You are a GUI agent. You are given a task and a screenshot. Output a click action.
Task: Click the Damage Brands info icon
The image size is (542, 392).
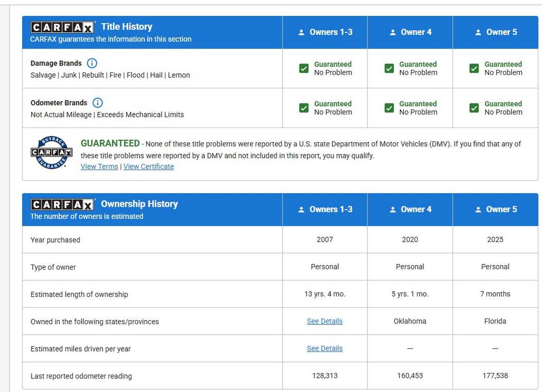(x=92, y=63)
